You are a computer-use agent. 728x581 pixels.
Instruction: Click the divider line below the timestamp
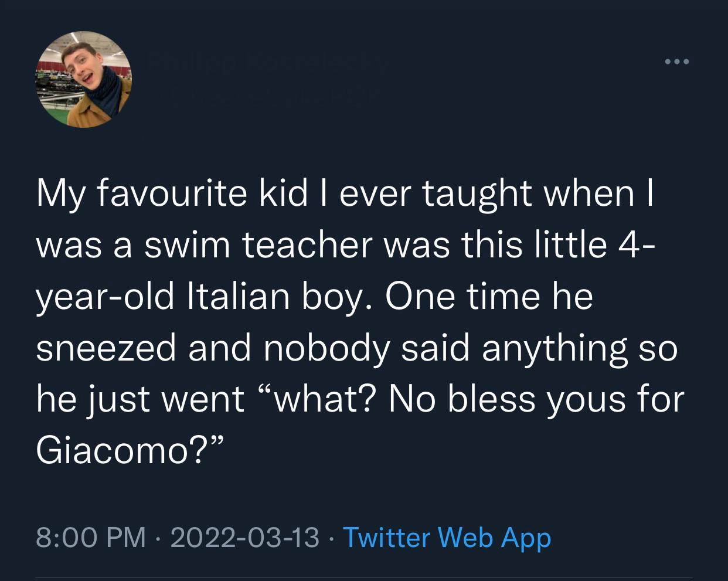click(364, 579)
